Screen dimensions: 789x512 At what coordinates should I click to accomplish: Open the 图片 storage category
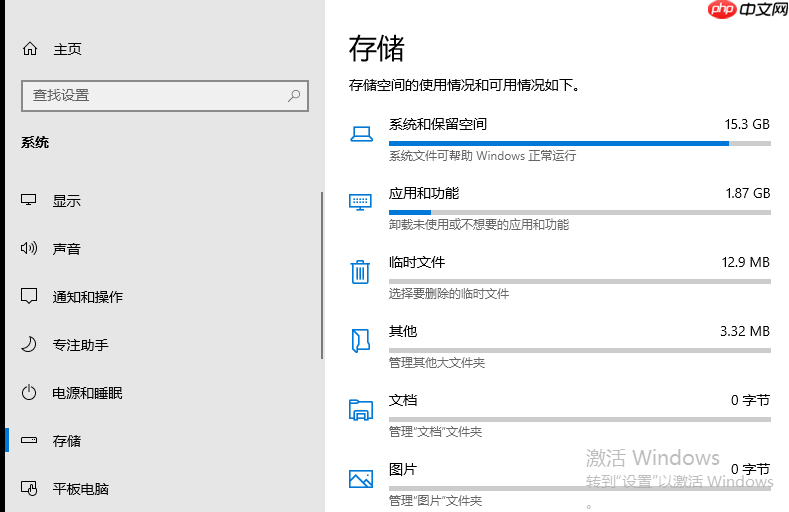click(x=560, y=484)
